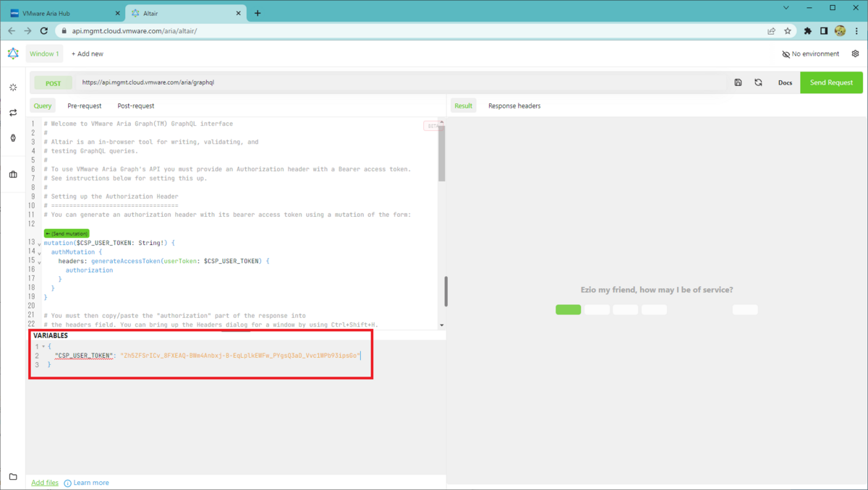Select the Result tab
The width and height of the screenshot is (868, 490).
click(x=463, y=106)
